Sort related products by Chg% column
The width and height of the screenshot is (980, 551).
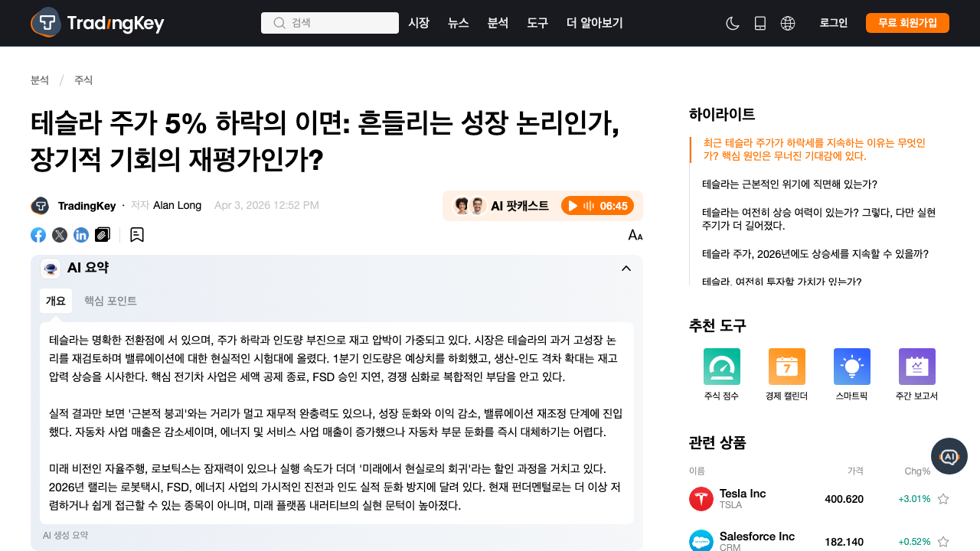pyautogui.click(x=917, y=471)
